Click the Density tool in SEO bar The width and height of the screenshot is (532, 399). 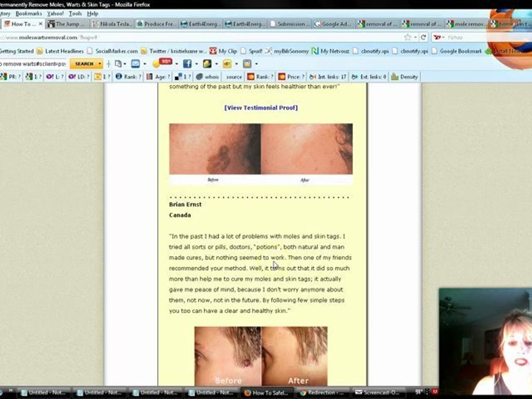(405, 76)
